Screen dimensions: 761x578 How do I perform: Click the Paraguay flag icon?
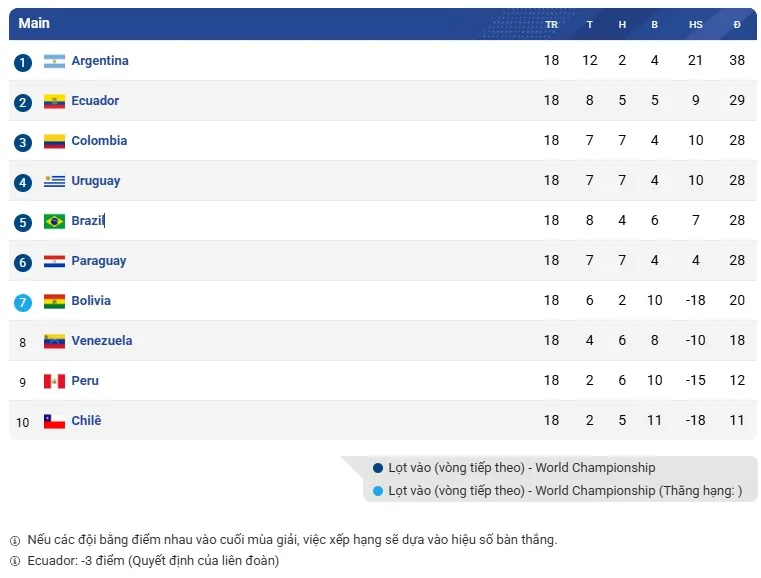[54, 261]
